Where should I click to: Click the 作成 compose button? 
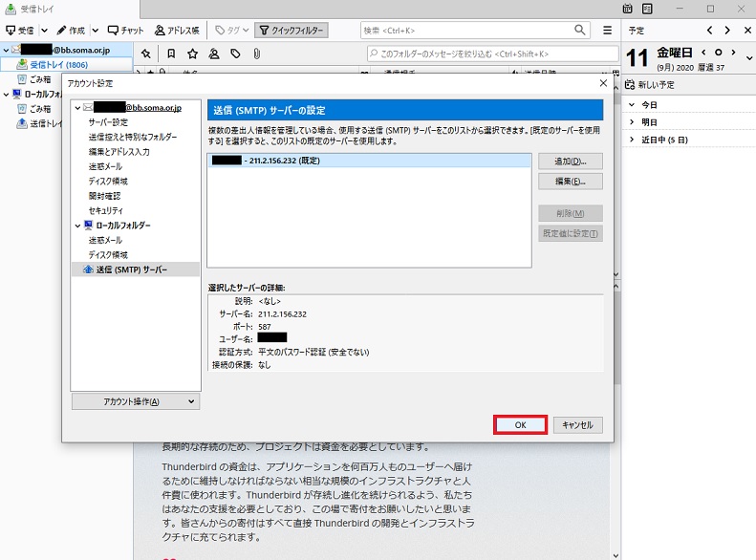pyautogui.click(x=72, y=31)
